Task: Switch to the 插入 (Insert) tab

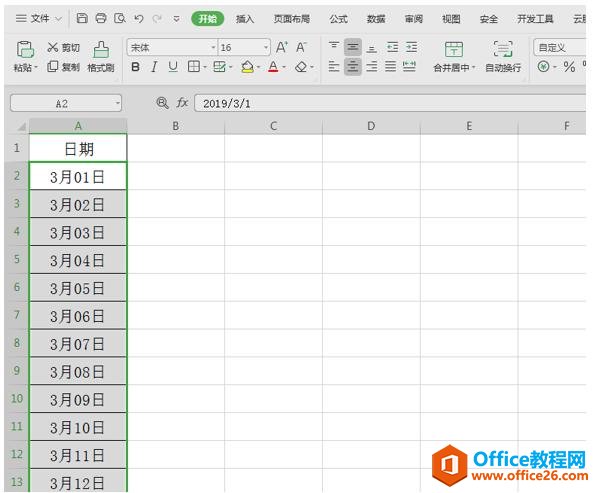Action: (245, 19)
